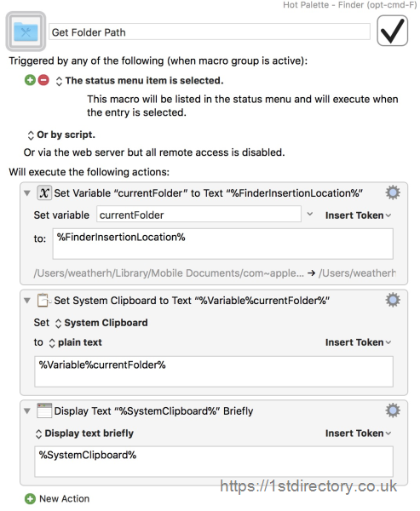Open Insert Token menu in Set Variable
The image size is (420, 511).
pyautogui.click(x=358, y=215)
